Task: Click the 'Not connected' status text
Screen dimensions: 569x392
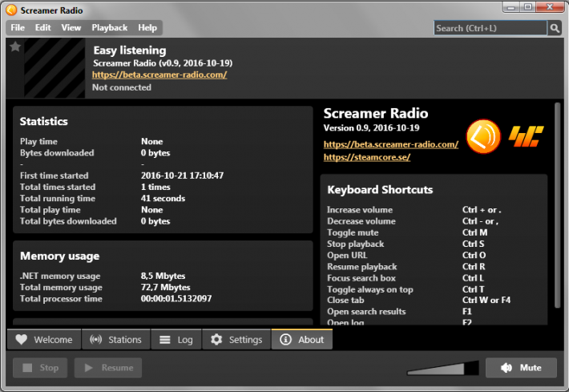Action: coord(122,87)
